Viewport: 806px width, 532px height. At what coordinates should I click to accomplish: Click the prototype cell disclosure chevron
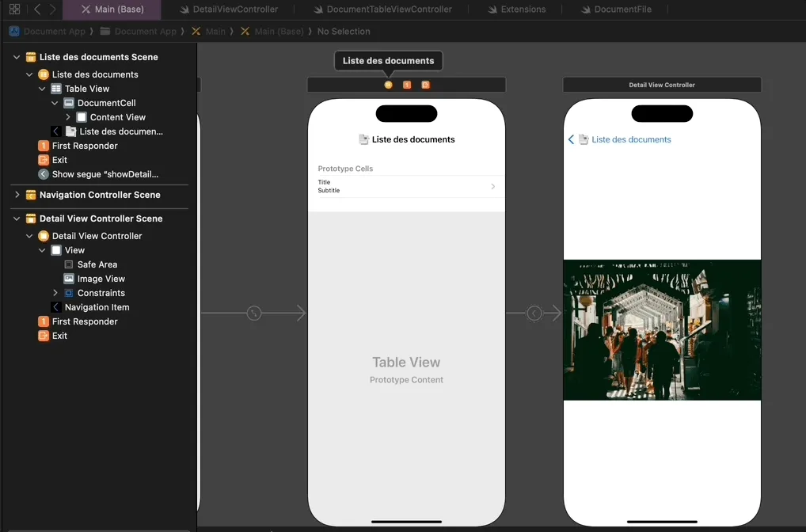coord(492,187)
